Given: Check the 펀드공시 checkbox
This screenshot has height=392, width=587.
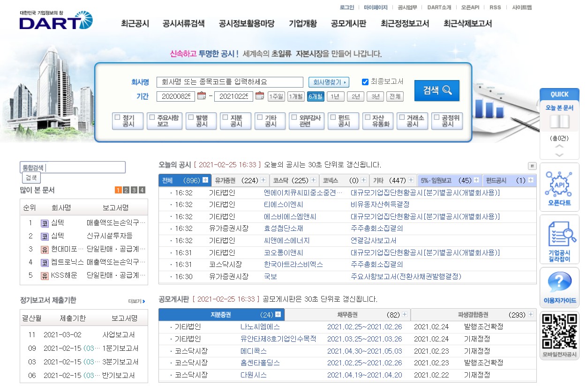Looking at the screenshot, I should pyautogui.click(x=333, y=118).
